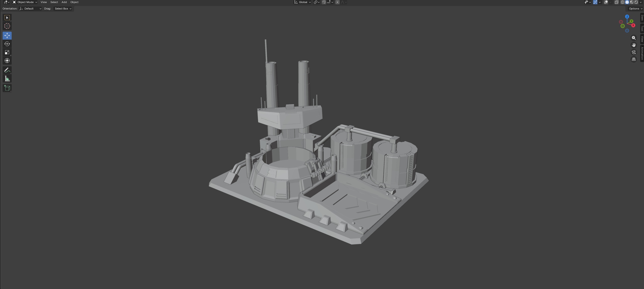Toggle viewport gizmo visibility
Screen dimensions: 644x289
pyautogui.click(x=595, y=2)
